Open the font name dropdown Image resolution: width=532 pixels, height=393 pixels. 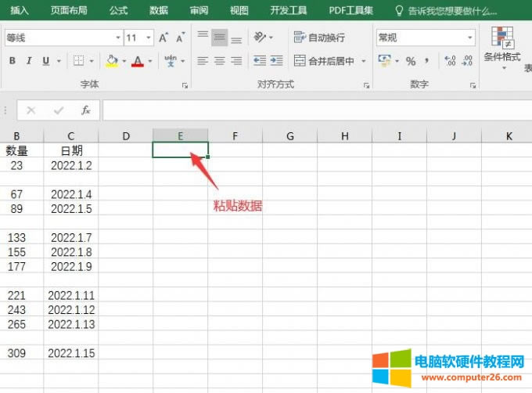pos(117,38)
